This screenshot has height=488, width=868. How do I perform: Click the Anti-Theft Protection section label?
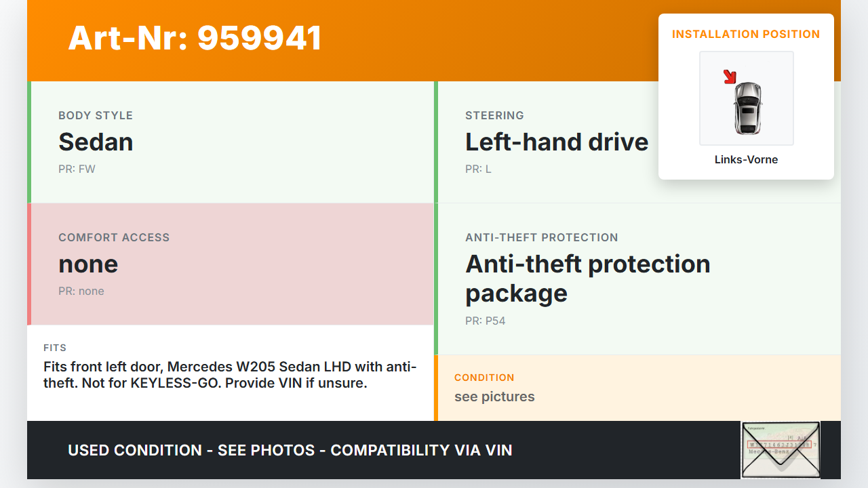541,237
